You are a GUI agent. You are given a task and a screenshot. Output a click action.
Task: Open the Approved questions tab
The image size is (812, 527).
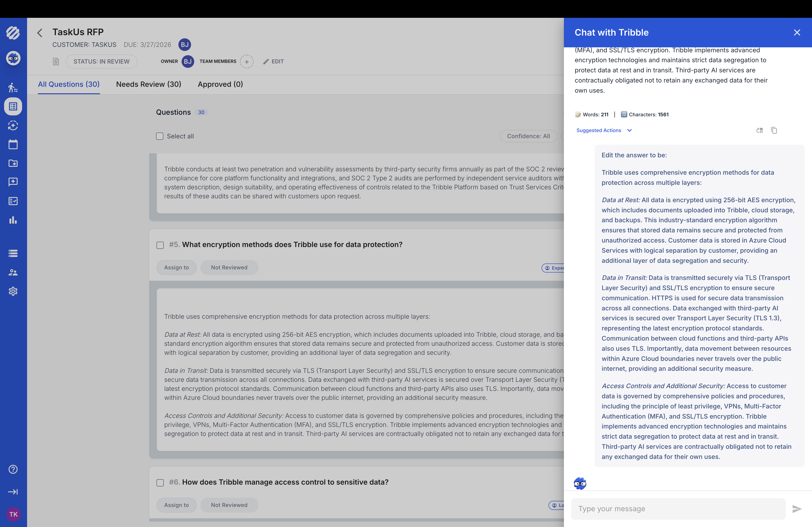coord(220,84)
